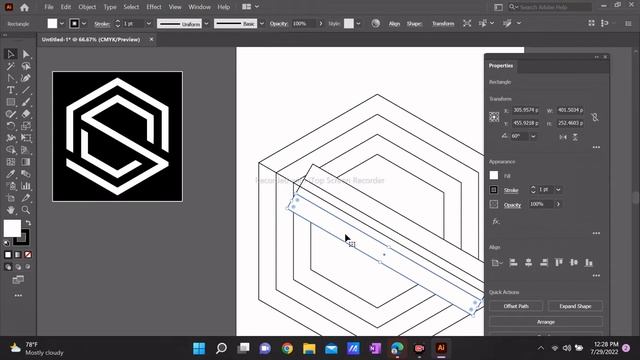This screenshot has width=640, height=360.
Task: Open the Align To dropdown
Action: (496, 263)
